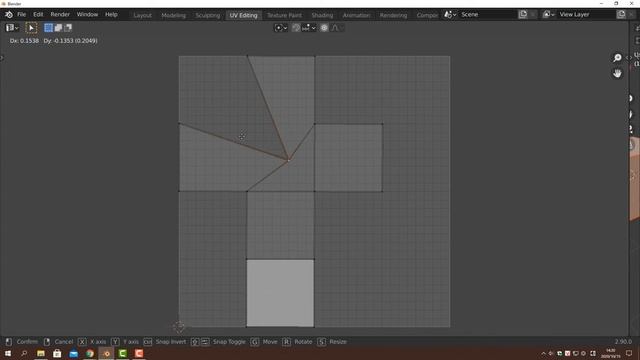Click the highlighted light gray UV face

280,293
